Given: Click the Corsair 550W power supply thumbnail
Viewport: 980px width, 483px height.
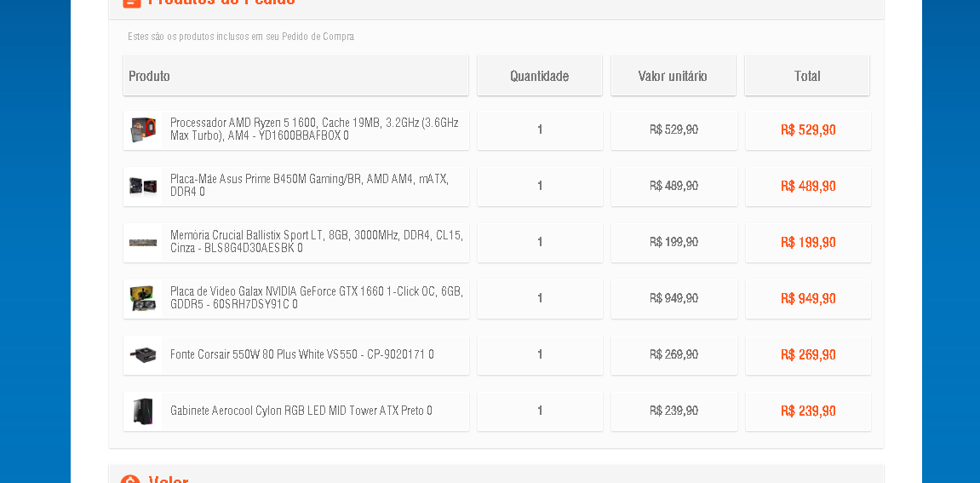Looking at the screenshot, I should [x=143, y=354].
